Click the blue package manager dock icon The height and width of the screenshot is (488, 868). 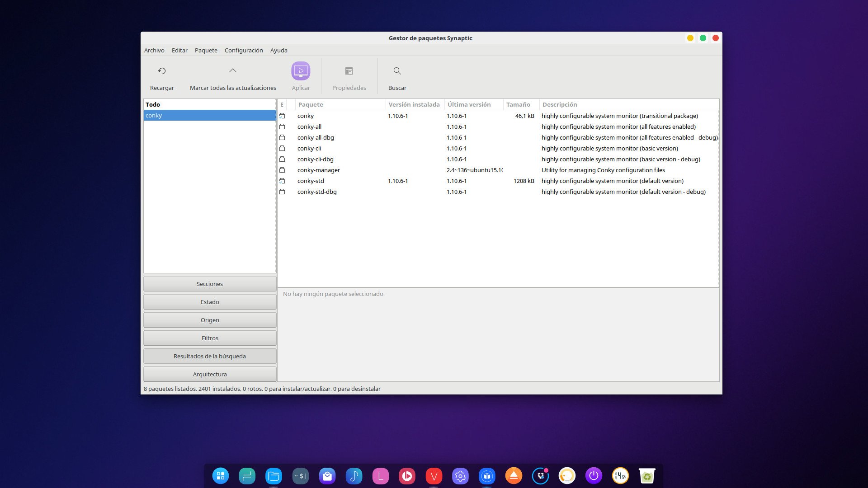point(487,476)
